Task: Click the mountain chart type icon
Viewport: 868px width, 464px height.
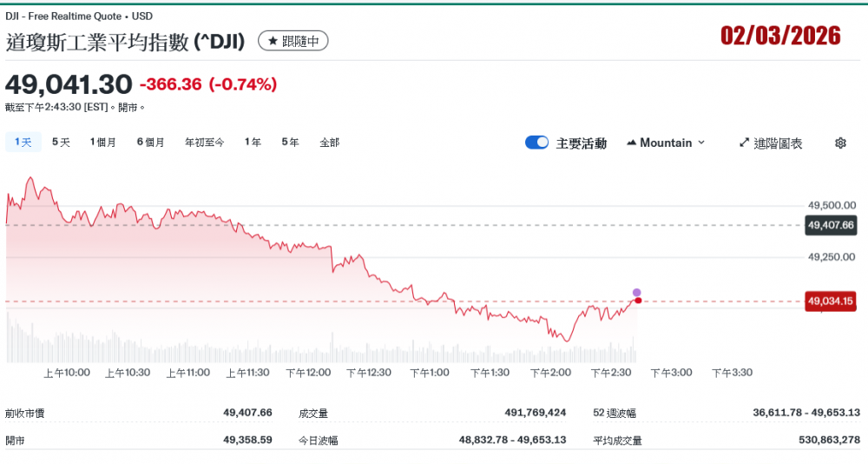Action: point(631,143)
